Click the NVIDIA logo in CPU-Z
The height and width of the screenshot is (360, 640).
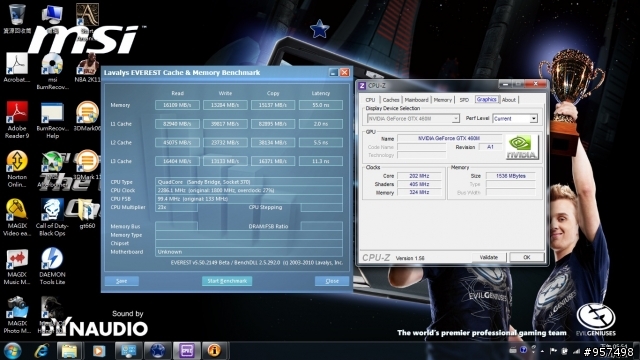[522, 147]
